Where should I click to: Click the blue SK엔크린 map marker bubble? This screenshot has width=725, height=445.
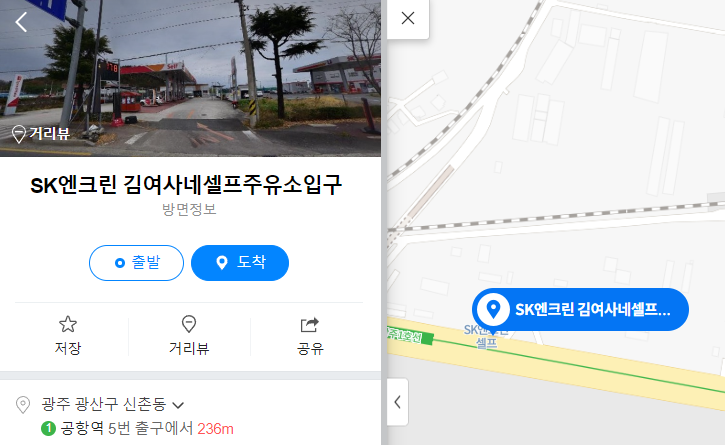(580, 309)
